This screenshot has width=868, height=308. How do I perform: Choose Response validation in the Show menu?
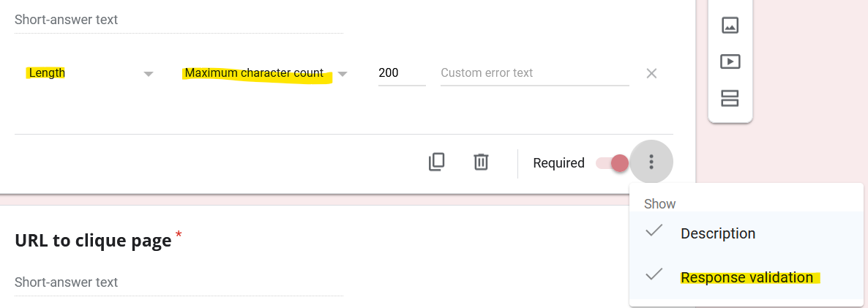click(x=747, y=278)
